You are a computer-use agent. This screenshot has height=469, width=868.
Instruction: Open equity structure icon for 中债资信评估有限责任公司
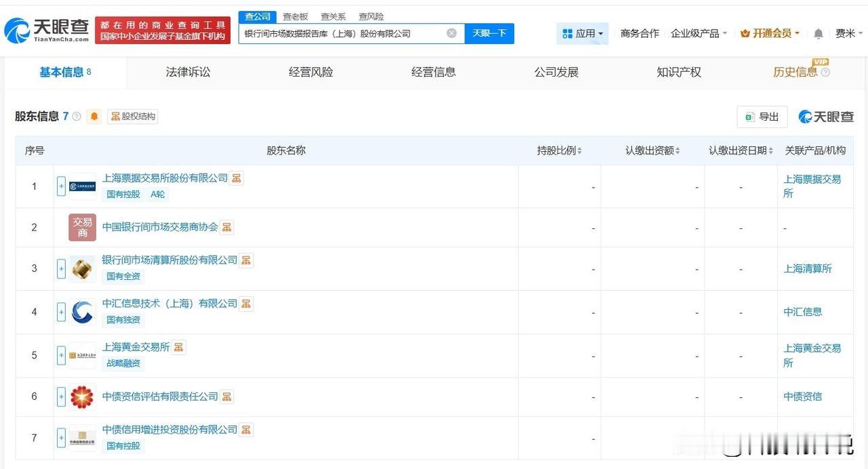pyautogui.click(x=226, y=396)
